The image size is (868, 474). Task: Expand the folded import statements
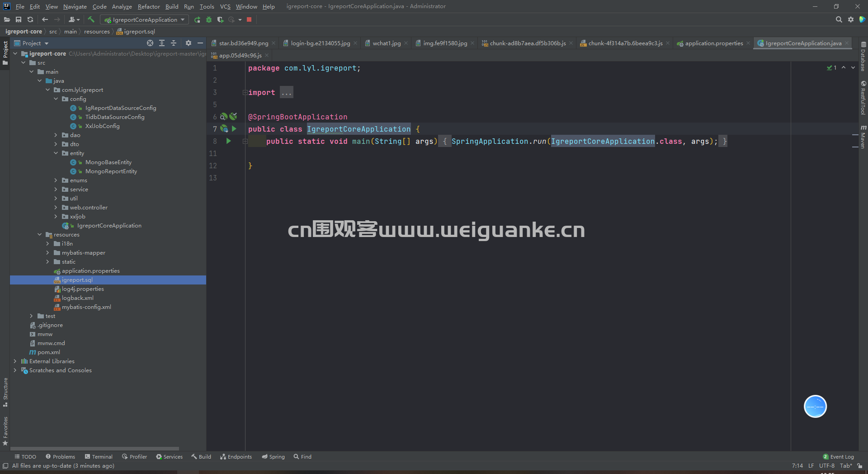(287, 92)
